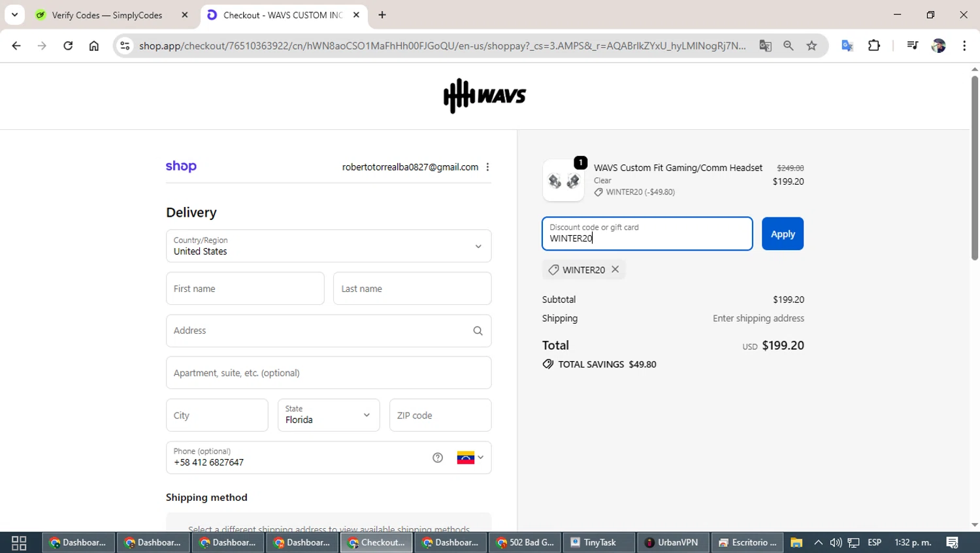Screen dimensions: 980x553
Task: Click the WAVS Custom Fit Gaming/Comm Headset title
Action: tap(678, 168)
